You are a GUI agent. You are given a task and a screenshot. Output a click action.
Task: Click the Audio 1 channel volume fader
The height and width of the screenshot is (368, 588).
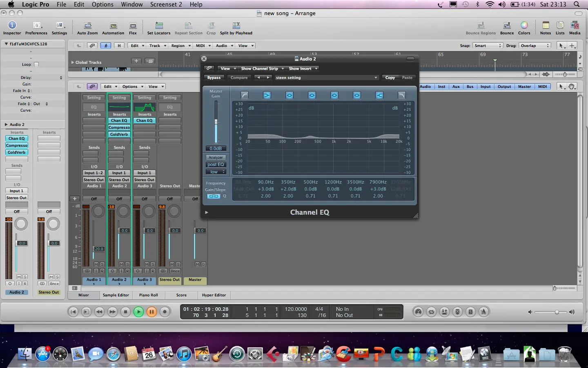click(x=99, y=249)
